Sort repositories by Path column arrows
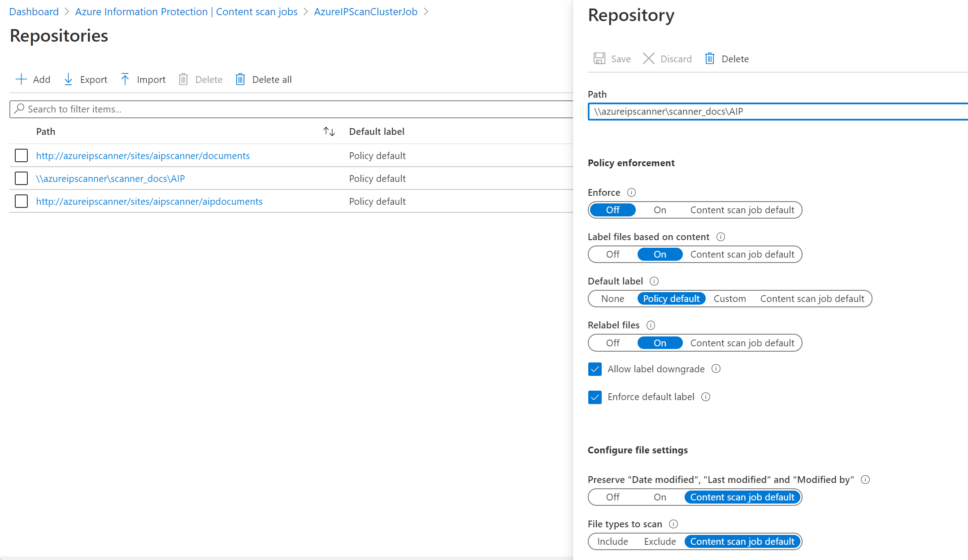This screenshot has height=560, width=968. pyautogui.click(x=329, y=132)
